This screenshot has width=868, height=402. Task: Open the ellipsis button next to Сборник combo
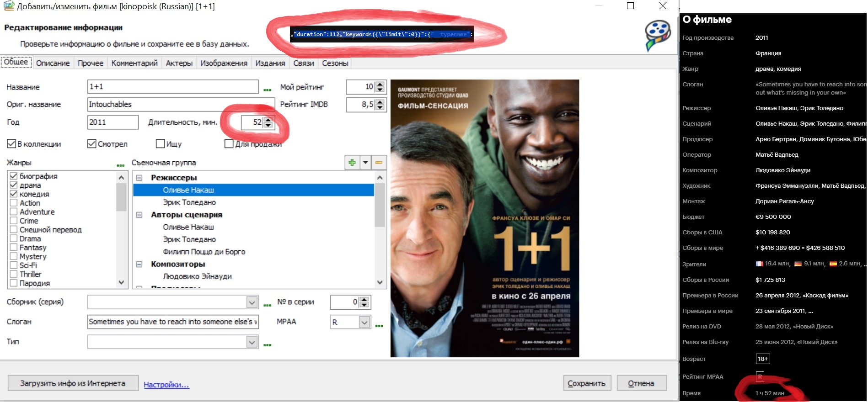pyautogui.click(x=268, y=304)
